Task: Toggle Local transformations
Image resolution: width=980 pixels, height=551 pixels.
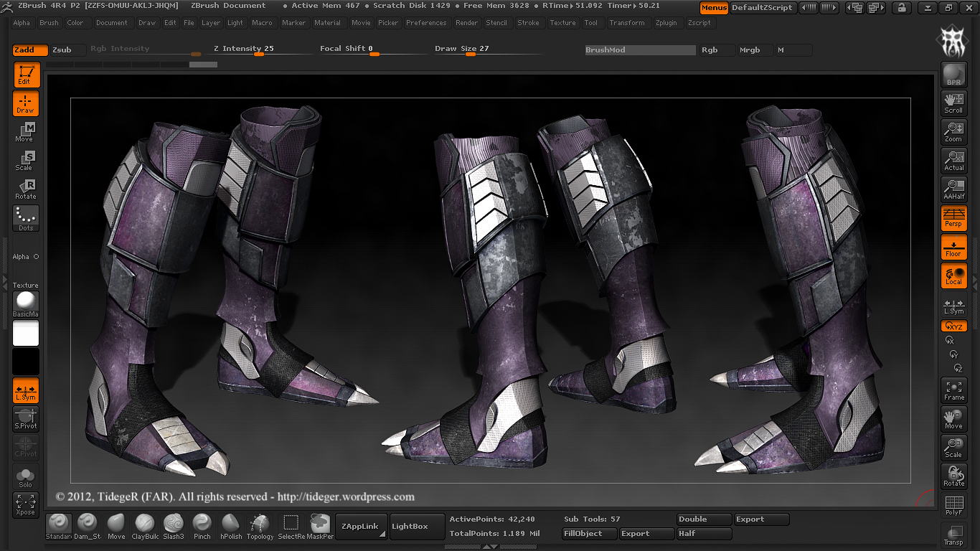Action: (x=953, y=276)
